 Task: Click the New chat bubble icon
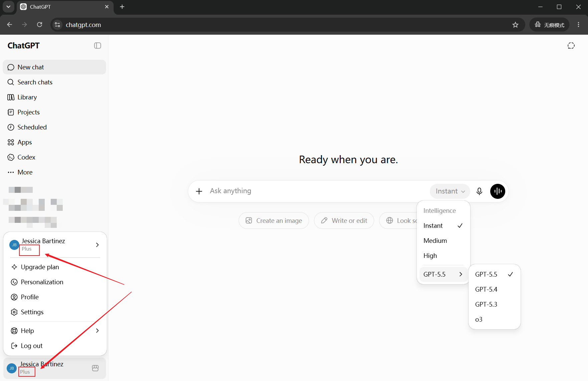pyautogui.click(x=11, y=67)
